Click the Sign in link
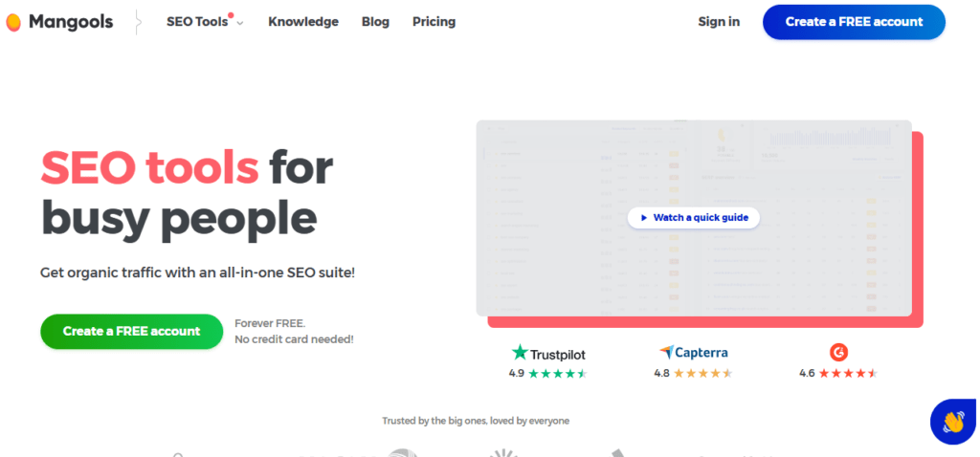The width and height of the screenshot is (980, 457). pyautogui.click(x=719, y=22)
